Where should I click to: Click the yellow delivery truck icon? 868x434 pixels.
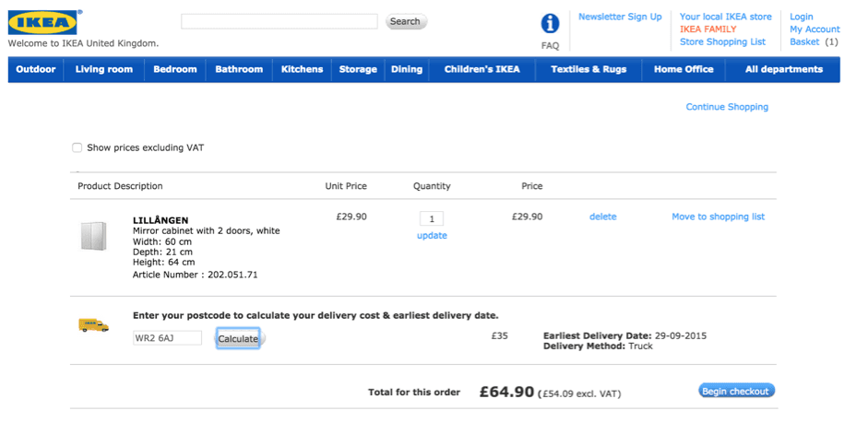point(93,325)
